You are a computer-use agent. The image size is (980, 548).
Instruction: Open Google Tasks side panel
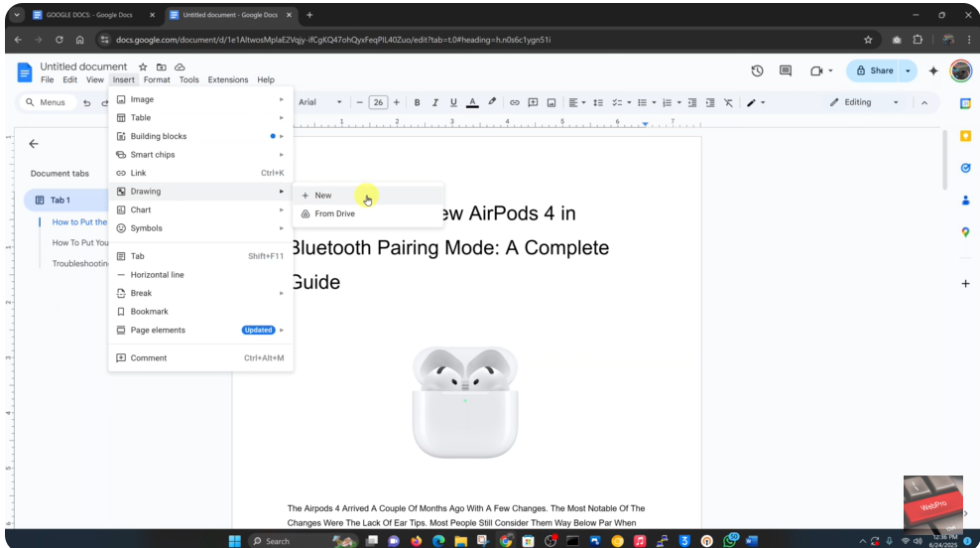(966, 168)
